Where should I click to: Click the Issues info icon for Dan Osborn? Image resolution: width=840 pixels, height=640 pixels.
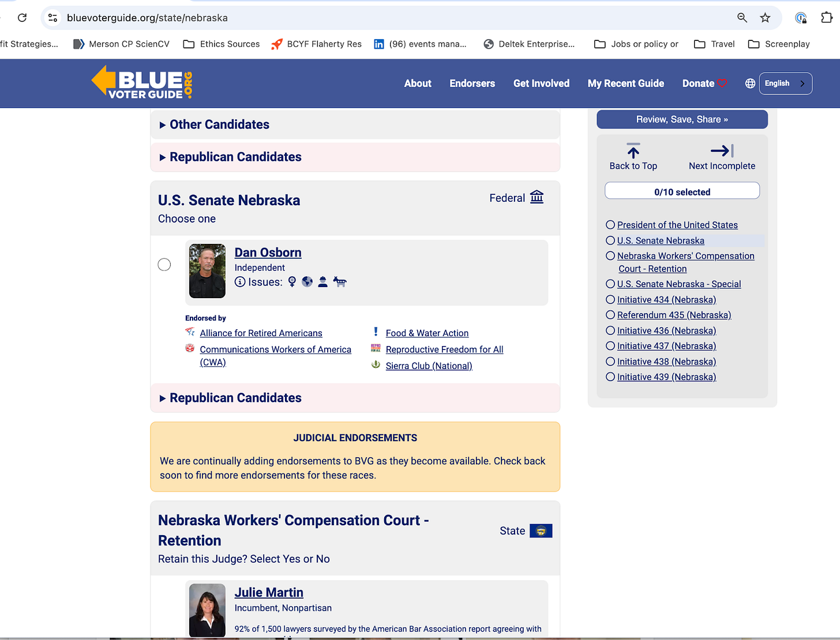(240, 282)
